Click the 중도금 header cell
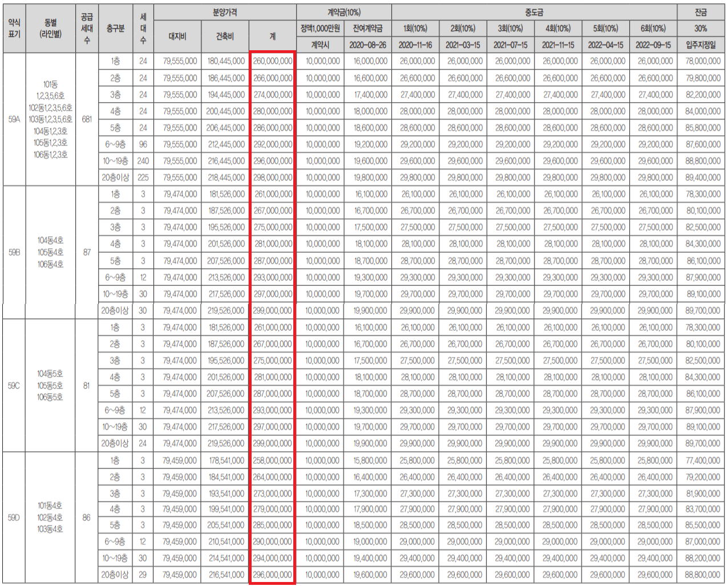This screenshot has height=586, width=728. pos(534,12)
